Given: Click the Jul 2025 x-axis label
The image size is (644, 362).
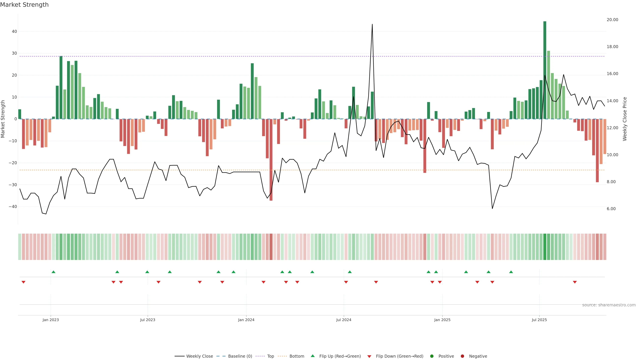Looking at the screenshot, I should (539, 320).
